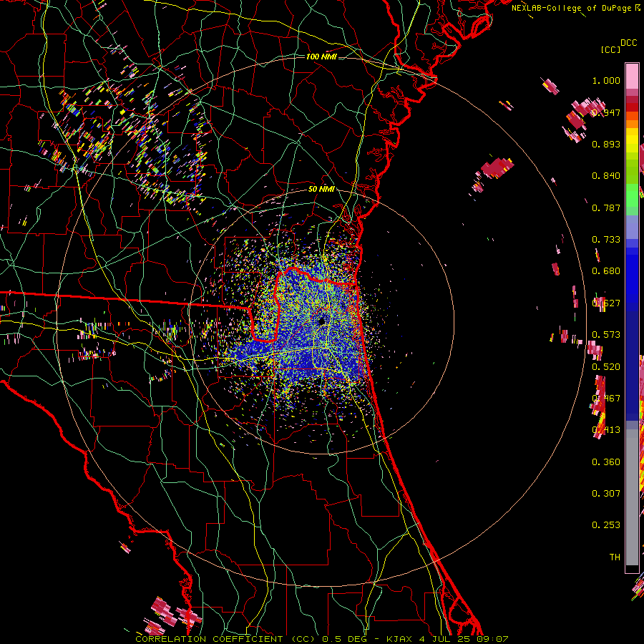
Task: Click the KJAX radar site center dot
Action: pyautogui.click(x=322, y=321)
